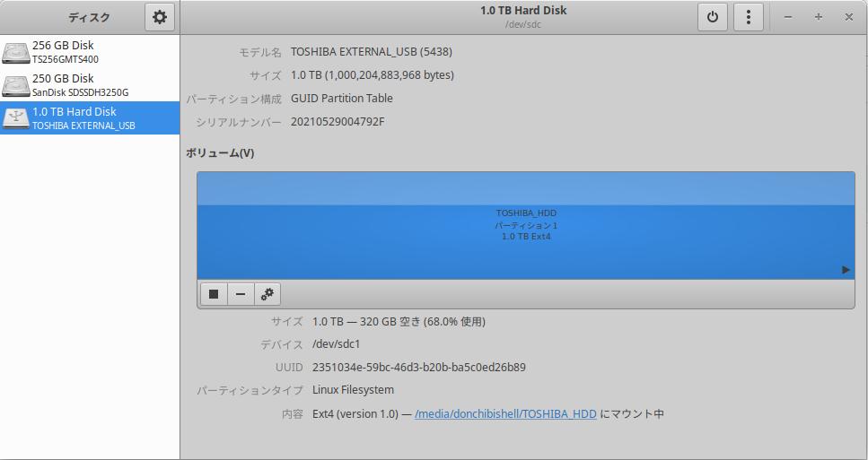Click the serial number 20210529004792F
868x460 pixels.
point(338,122)
